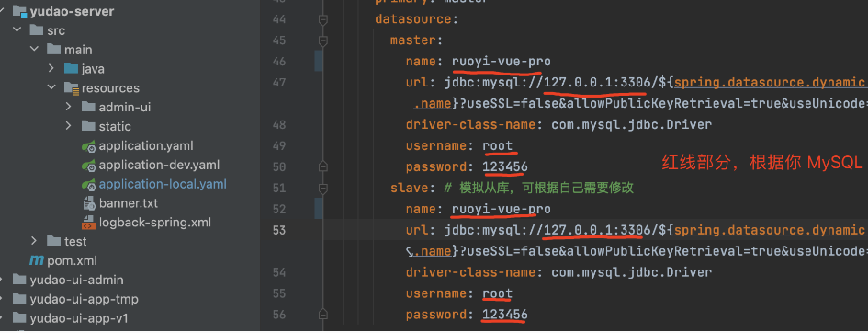
Task: Select the yudao-ui-admin module label
Action: click(76, 280)
